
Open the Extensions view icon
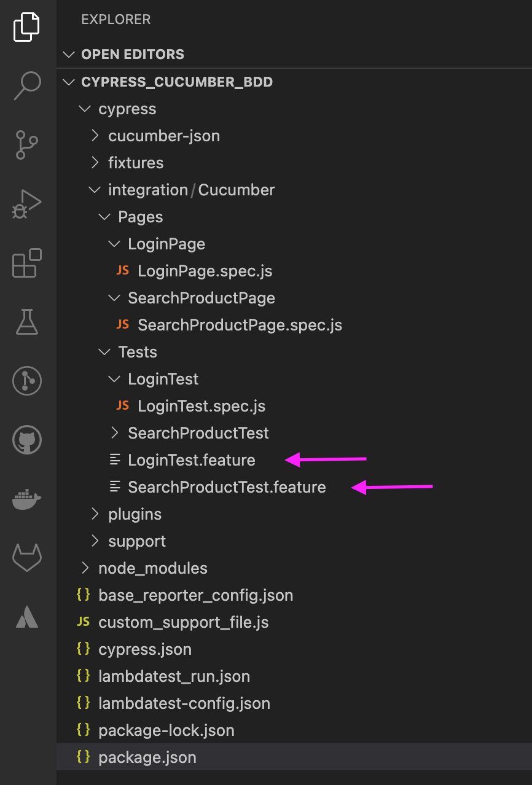26,264
